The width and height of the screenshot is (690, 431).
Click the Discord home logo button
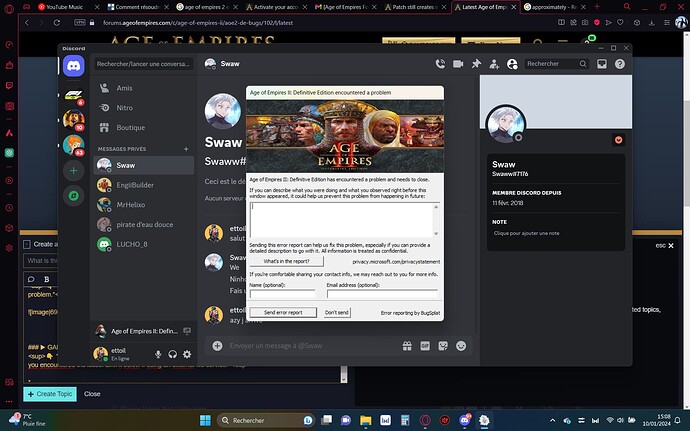(x=73, y=66)
